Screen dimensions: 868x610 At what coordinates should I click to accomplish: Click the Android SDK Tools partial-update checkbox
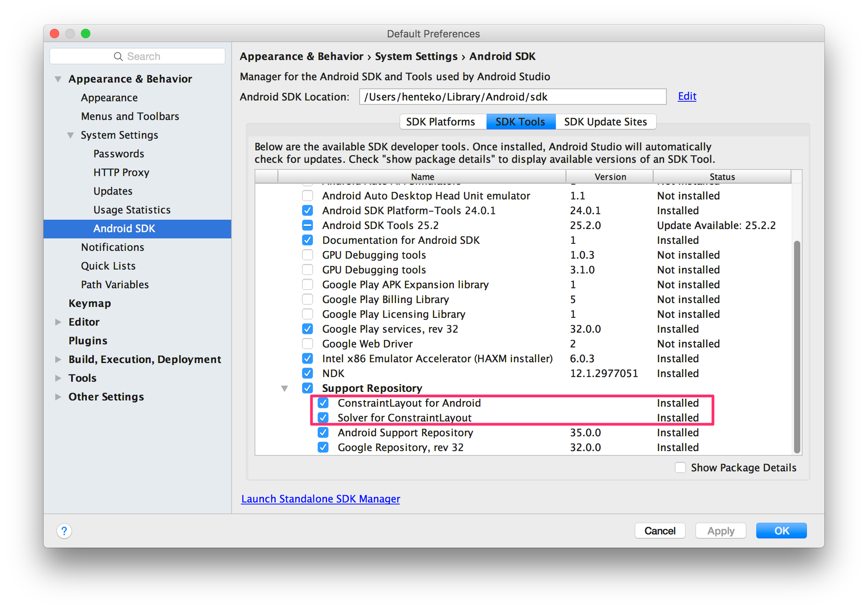pos(307,225)
